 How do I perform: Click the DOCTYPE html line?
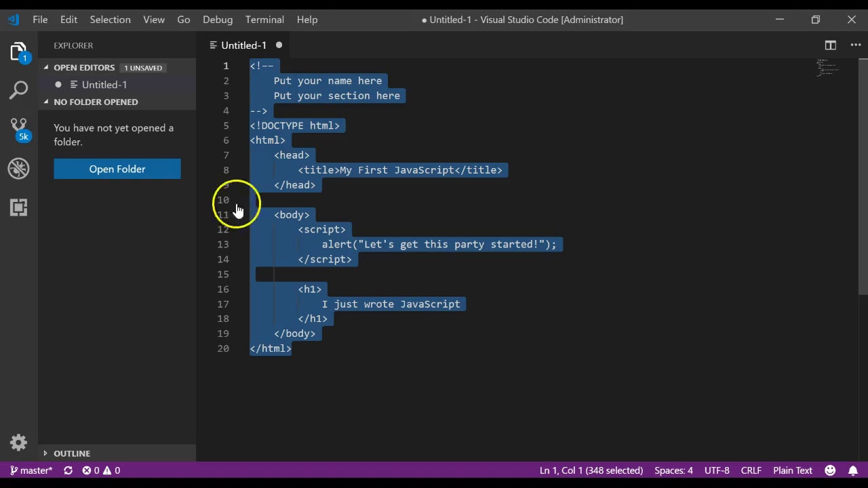point(295,125)
